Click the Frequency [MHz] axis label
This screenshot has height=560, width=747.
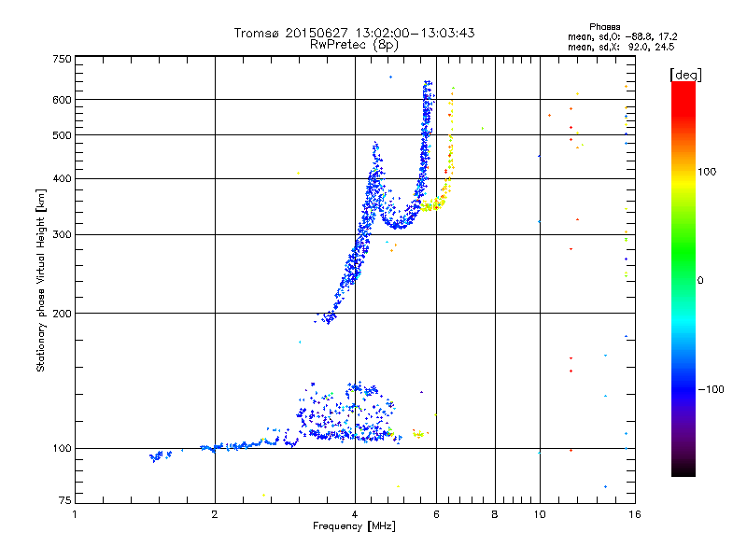[354, 526]
